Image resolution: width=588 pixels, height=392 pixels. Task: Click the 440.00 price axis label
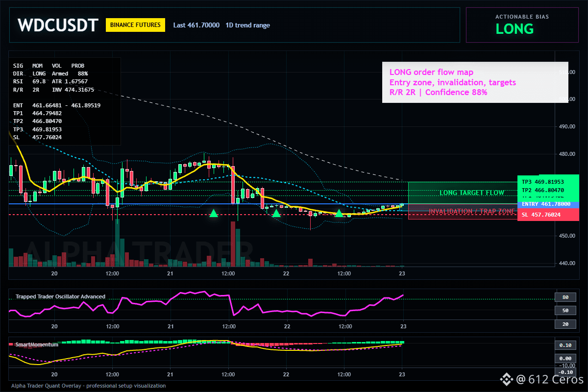click(x=566, y=263)
